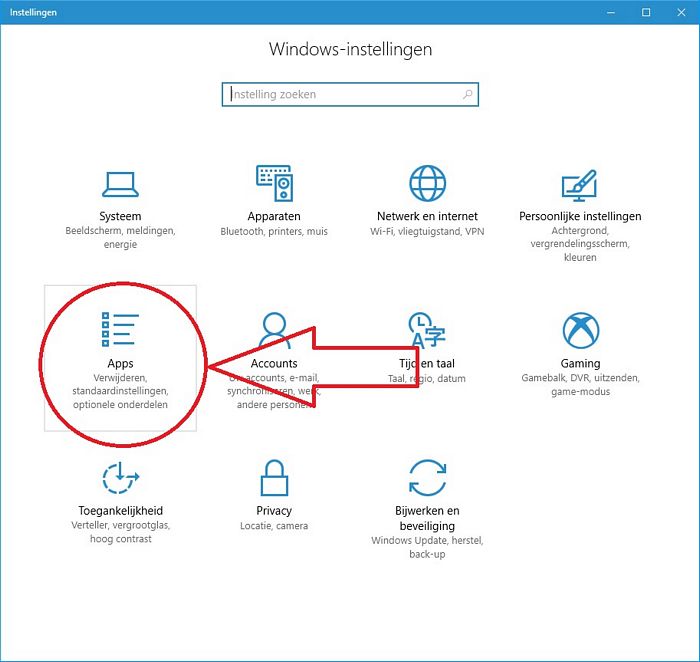Click 'Verwijderen, standaardinstellingen, optionele onderdelen' text
The height and width of the screenshot is (662, 700).
coord(120,391)
